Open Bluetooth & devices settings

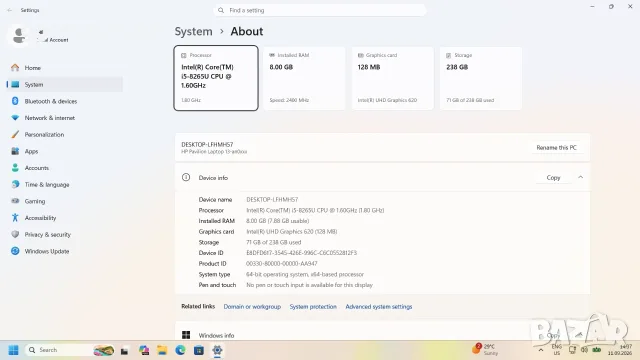(x=64, y=101)
